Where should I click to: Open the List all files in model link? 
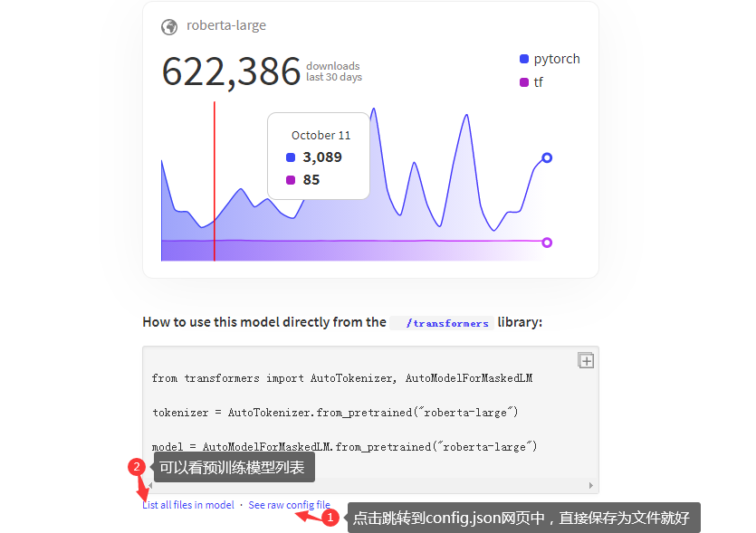(x=188, y=505)
